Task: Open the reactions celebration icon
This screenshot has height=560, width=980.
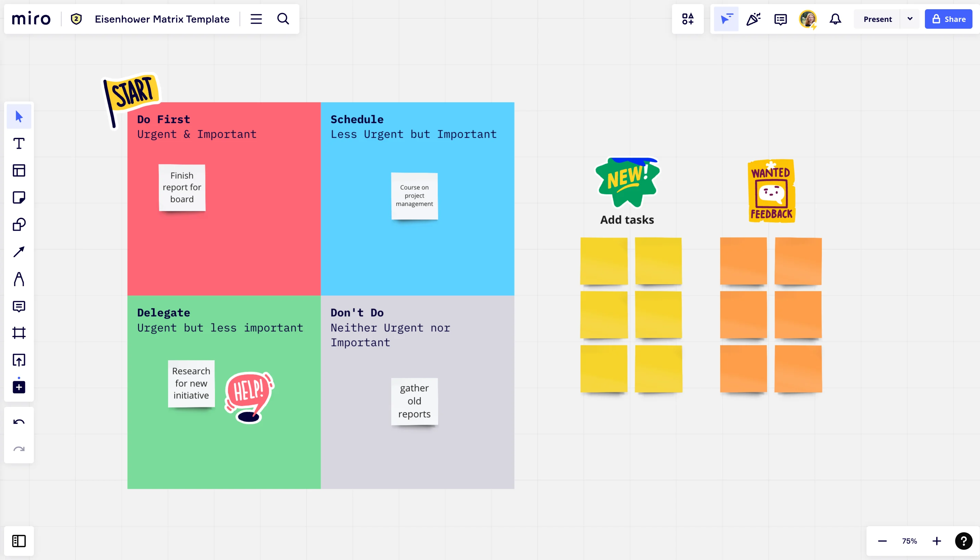Action: pyautogui.click(x=753, y=19)
